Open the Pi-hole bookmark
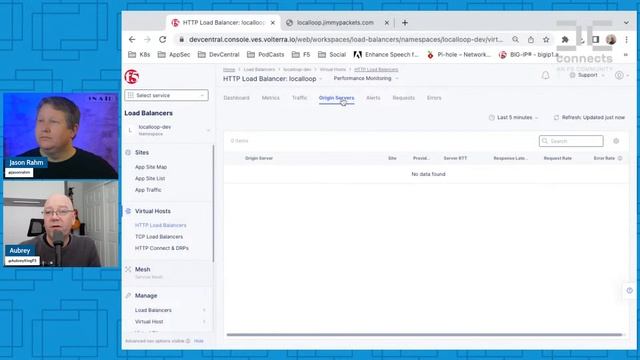Viewport: 640px width, 360px height. click(x=458, y=54)
